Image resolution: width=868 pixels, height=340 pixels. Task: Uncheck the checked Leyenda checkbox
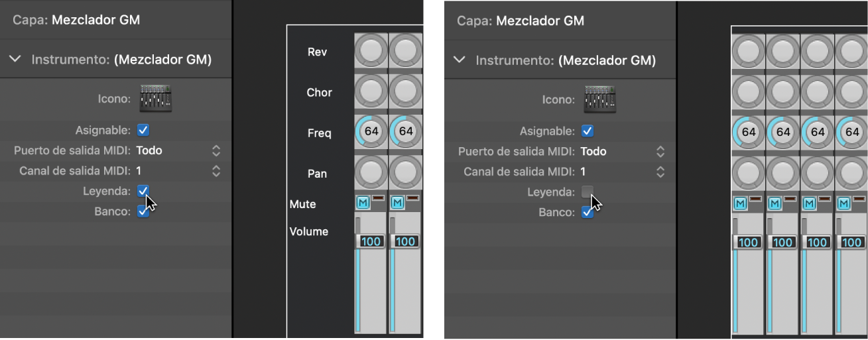coord(143,191)
